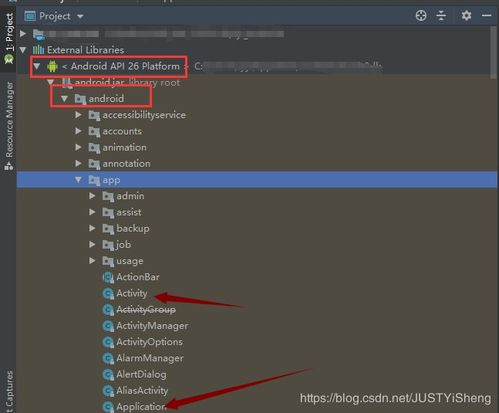This screenshot has width=499, height=413.
Task: Click the Collapse All icon in Project toolbar
Action: coord(441,16)
